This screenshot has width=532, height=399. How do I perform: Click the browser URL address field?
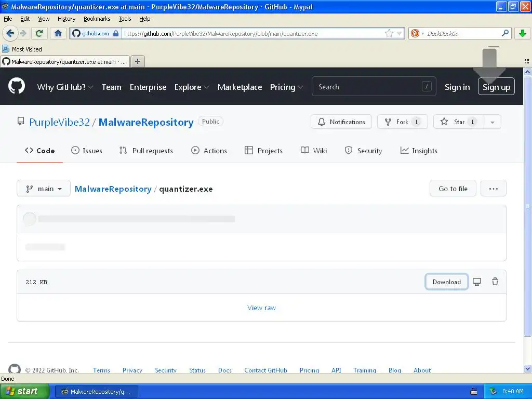point(254,33)
